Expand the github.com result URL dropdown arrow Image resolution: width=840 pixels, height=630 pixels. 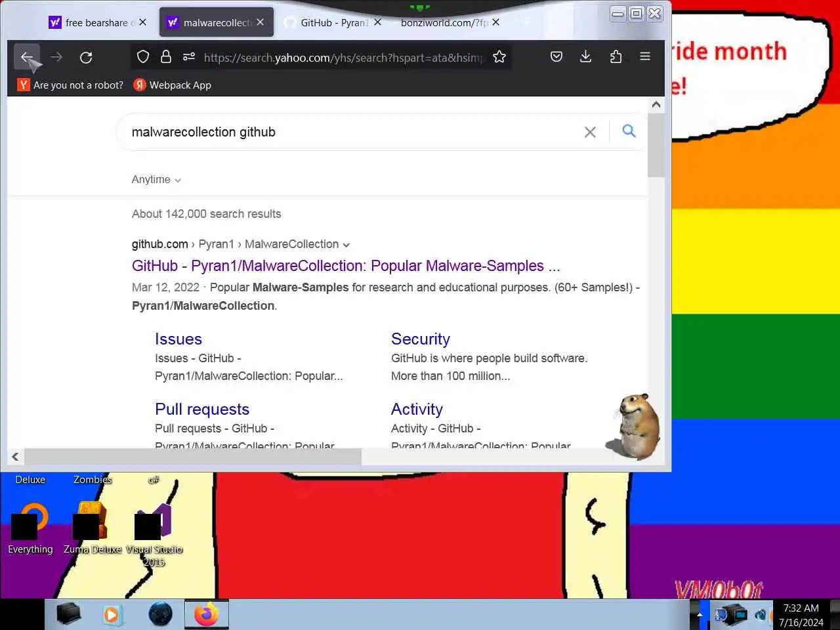346,245
